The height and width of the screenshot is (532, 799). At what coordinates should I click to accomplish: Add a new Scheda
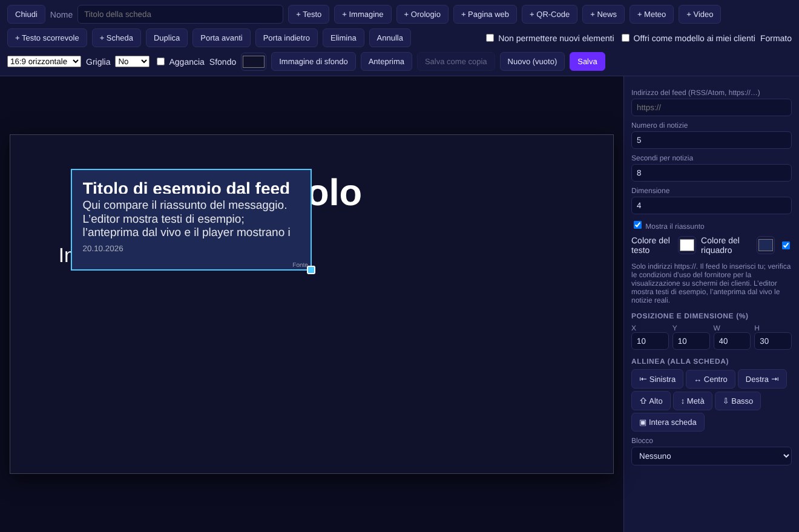tap(116, 38)
